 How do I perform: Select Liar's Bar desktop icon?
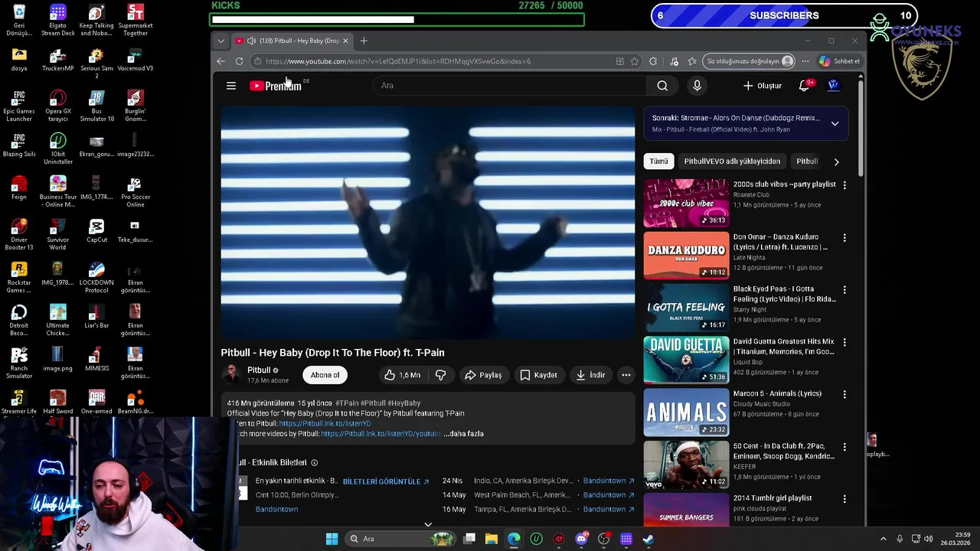(x=96, y=316)
